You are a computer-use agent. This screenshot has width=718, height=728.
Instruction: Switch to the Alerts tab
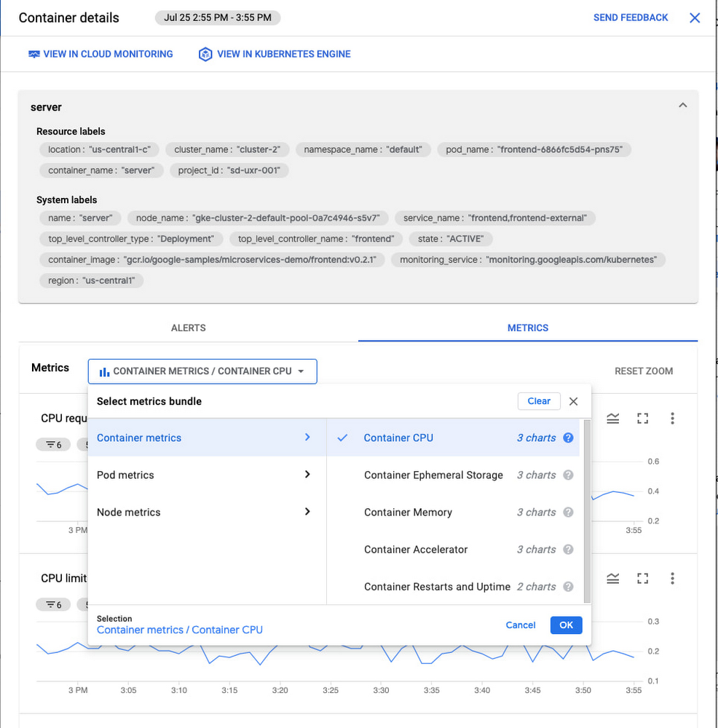click(188, 328)
